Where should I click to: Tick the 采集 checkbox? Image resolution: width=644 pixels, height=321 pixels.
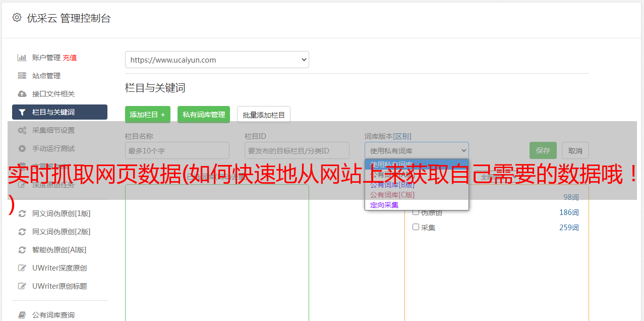416,227
